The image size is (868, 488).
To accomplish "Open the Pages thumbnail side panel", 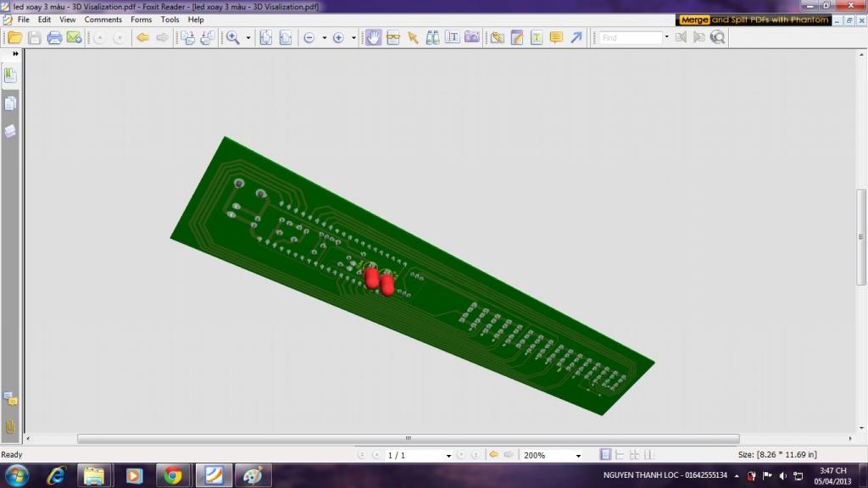I will click(10, 103).
